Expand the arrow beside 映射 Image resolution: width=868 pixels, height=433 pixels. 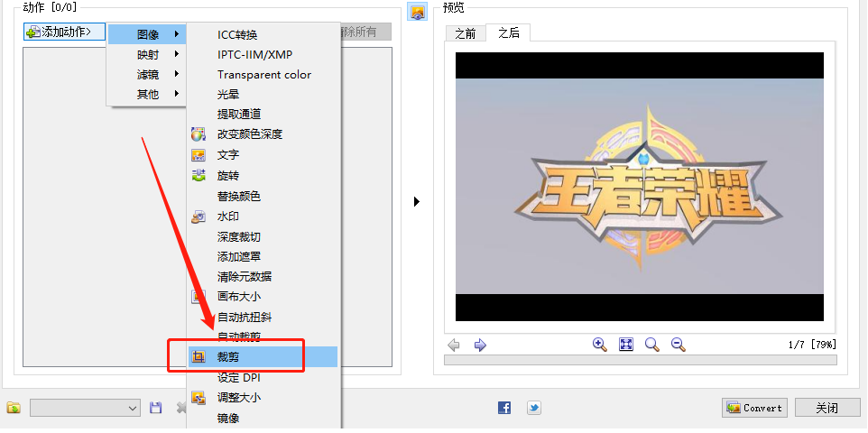[x=177, y=54]
